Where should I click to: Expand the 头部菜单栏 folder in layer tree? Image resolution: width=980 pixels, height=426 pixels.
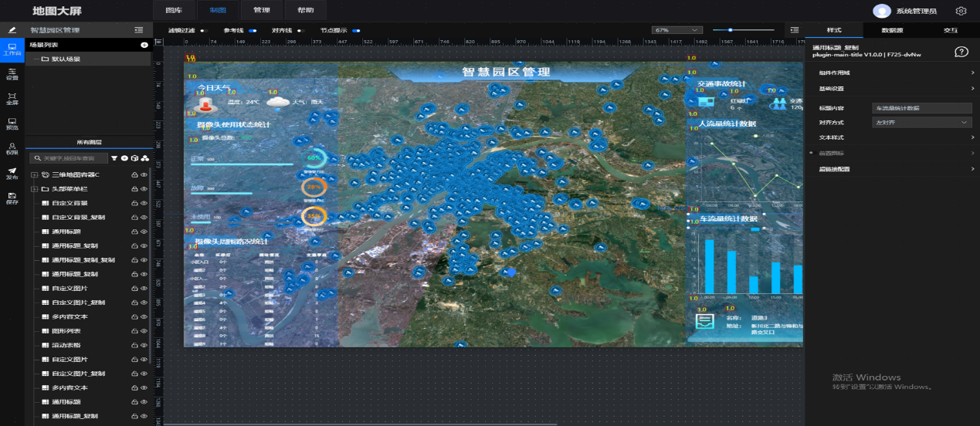34,189
